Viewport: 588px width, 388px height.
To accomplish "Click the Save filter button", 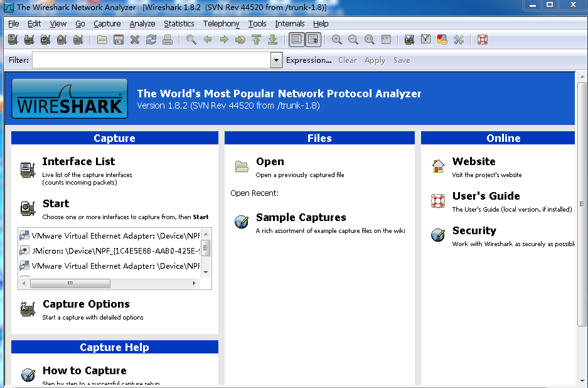I will (x=402, y=60).
